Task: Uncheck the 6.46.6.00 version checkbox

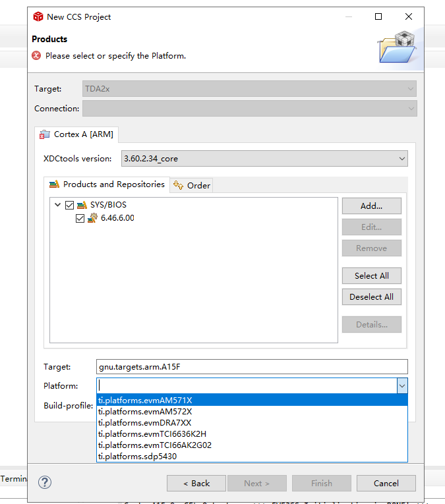Action: click(x=80, y=218)
